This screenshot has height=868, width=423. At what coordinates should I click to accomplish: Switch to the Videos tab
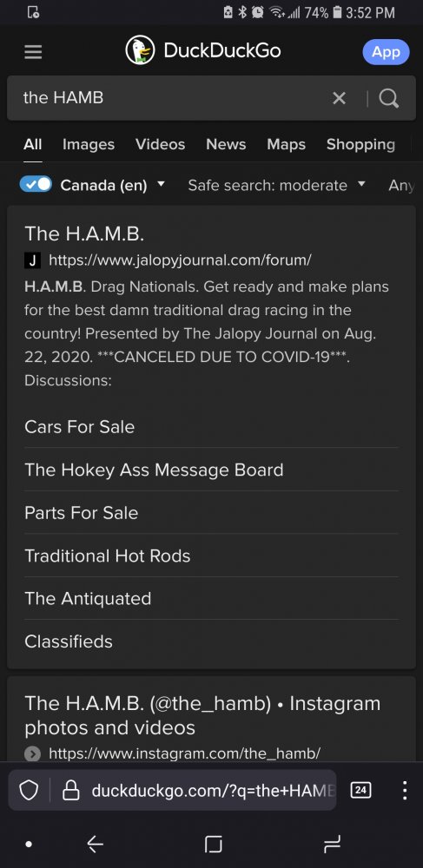click(160, 144)
